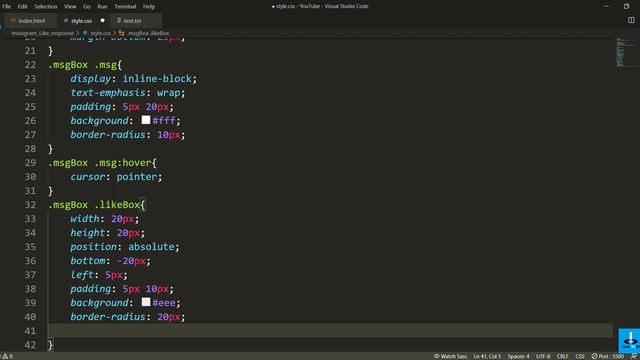
Task: Click the feedback icon in the status bar
Action: coord(634,356)
